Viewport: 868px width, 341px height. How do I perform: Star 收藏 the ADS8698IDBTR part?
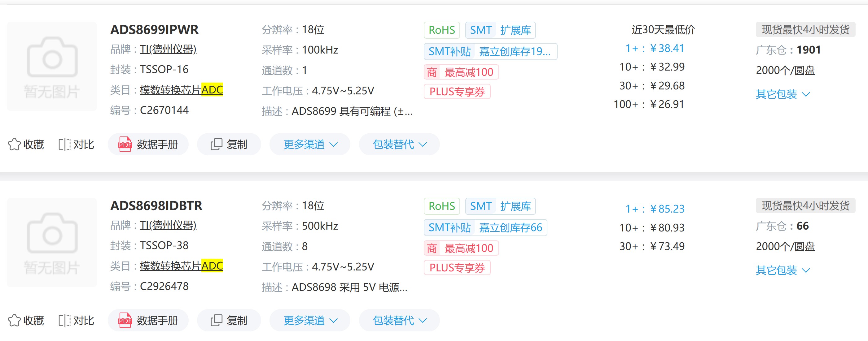(26, 320)
